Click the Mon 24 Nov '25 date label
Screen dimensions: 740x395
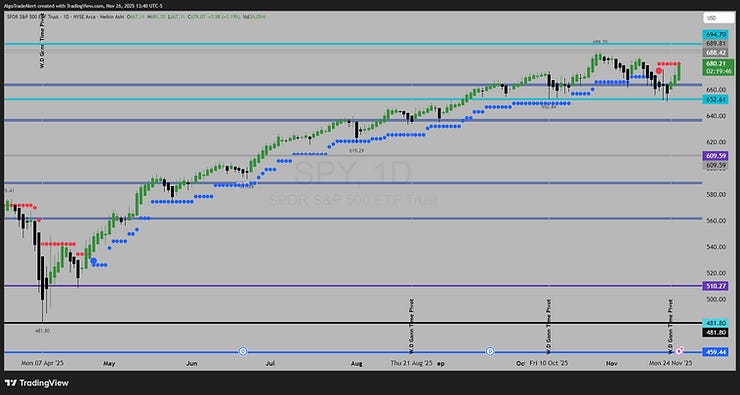click(671, 363)
